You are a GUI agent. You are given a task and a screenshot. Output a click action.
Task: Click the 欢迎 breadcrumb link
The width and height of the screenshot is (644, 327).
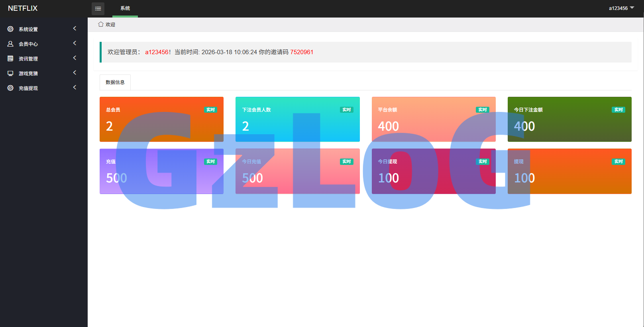click(110, 25)
